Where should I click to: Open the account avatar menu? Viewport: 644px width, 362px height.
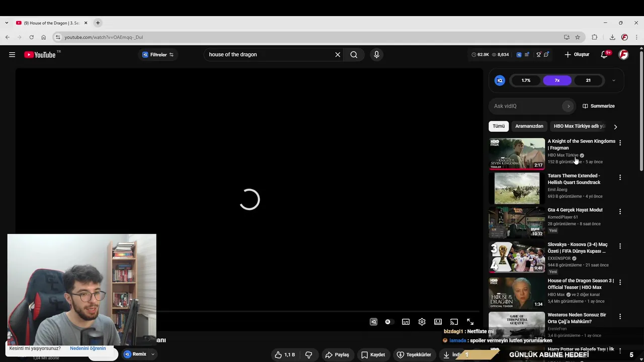pos(623,54)
